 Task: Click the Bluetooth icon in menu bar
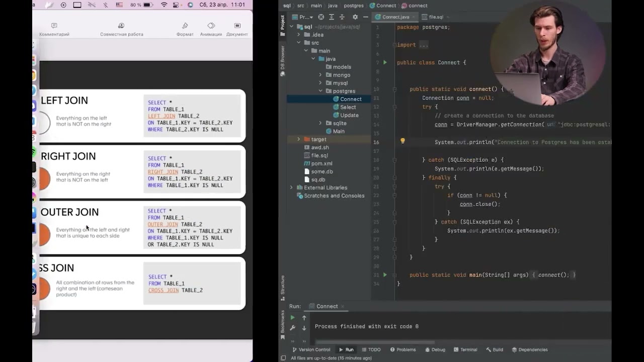(105, 5)
